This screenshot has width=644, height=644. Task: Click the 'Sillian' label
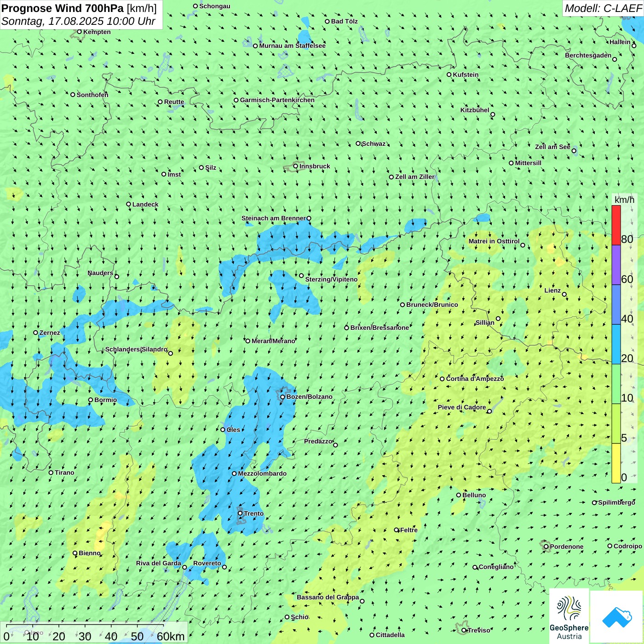pos(485,322)
